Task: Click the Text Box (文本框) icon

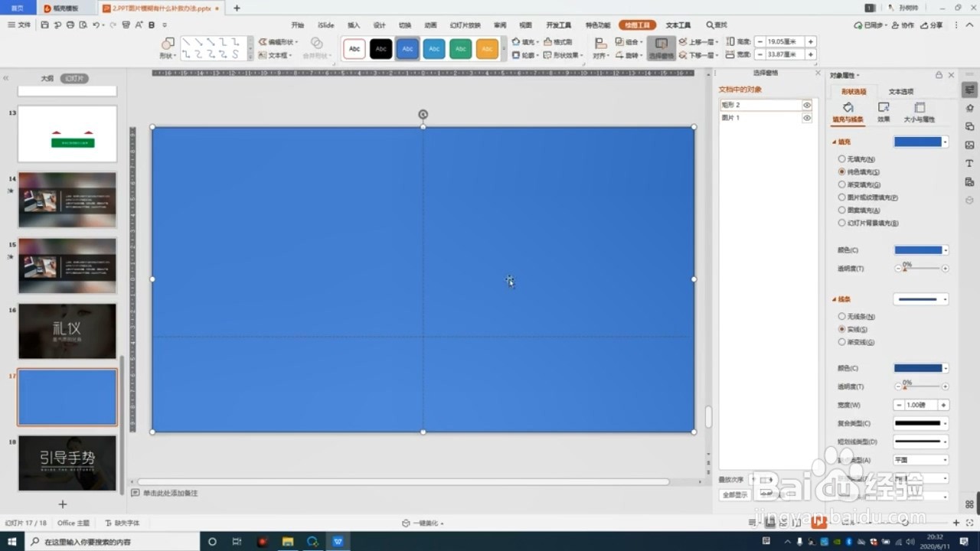Action: pyautogui.click(x=263, y=55)
